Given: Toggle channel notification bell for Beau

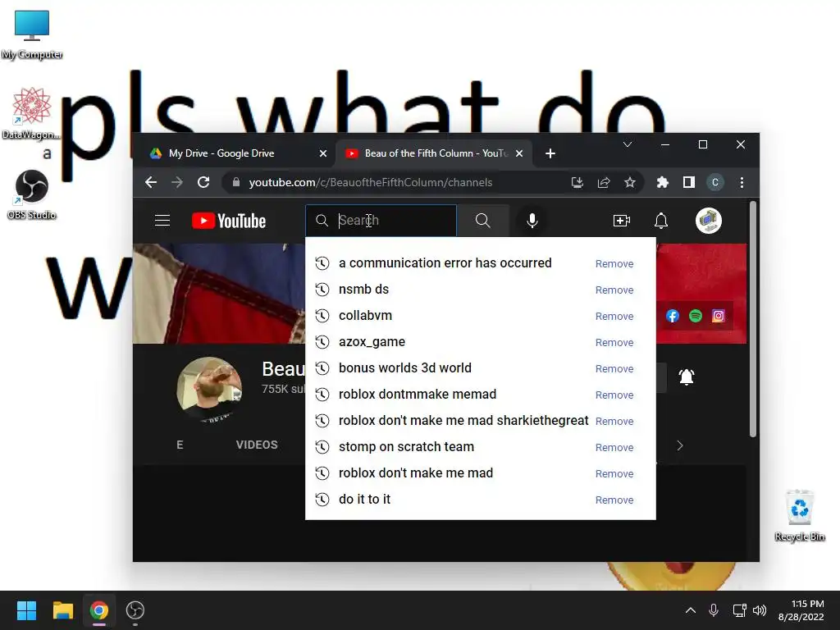Looking at the screenshot, I should tap(687, 377).
